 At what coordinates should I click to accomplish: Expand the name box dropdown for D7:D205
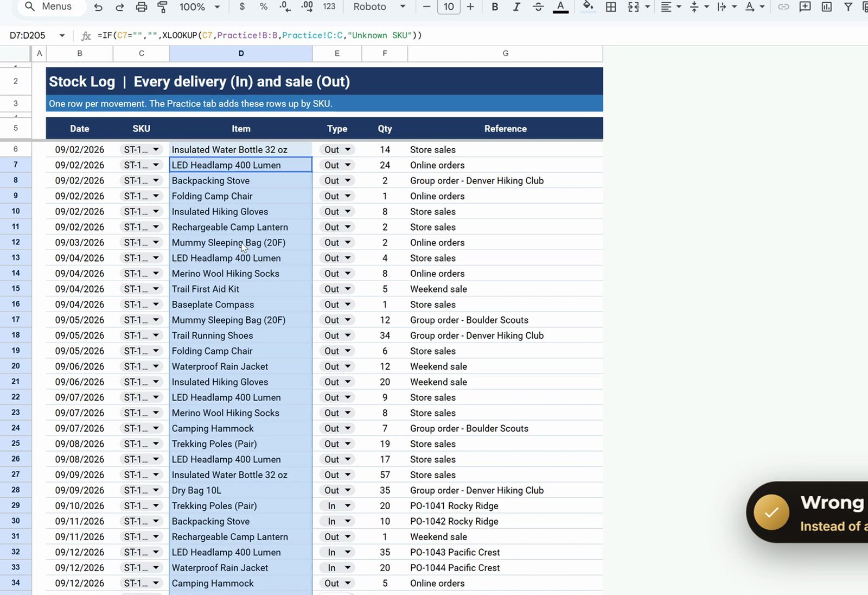(62, 35)
